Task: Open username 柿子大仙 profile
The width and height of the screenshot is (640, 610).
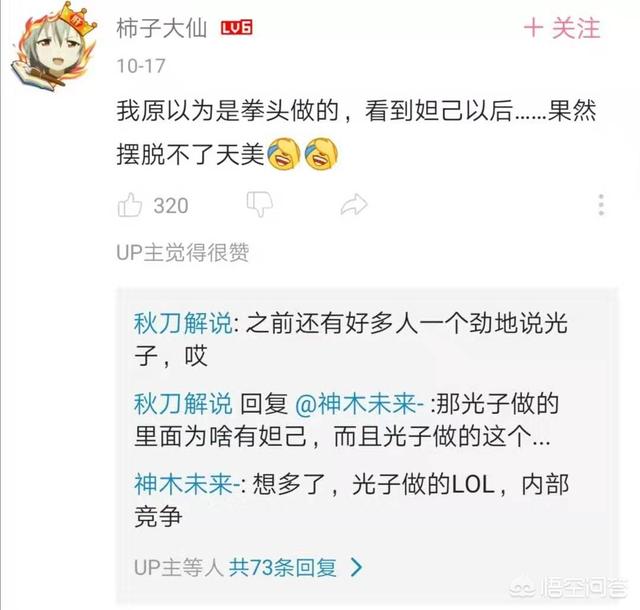Action: (x=162, y=29)
